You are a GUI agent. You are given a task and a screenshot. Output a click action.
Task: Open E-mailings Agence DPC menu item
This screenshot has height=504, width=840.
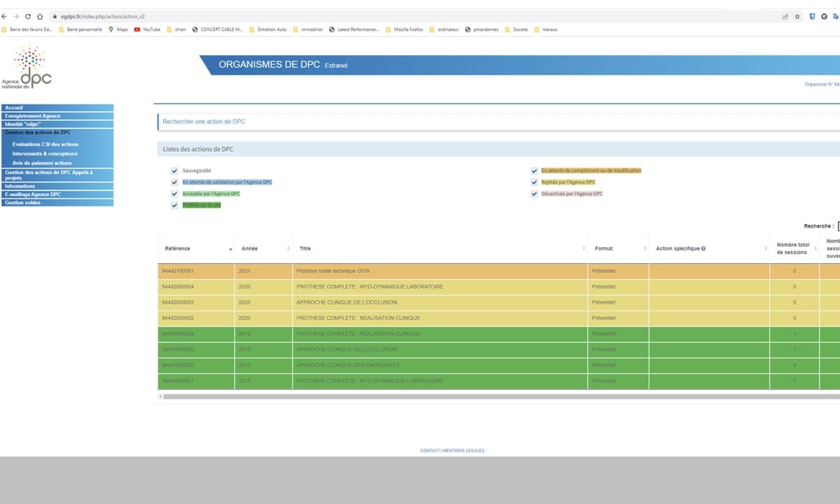[57, 195]
